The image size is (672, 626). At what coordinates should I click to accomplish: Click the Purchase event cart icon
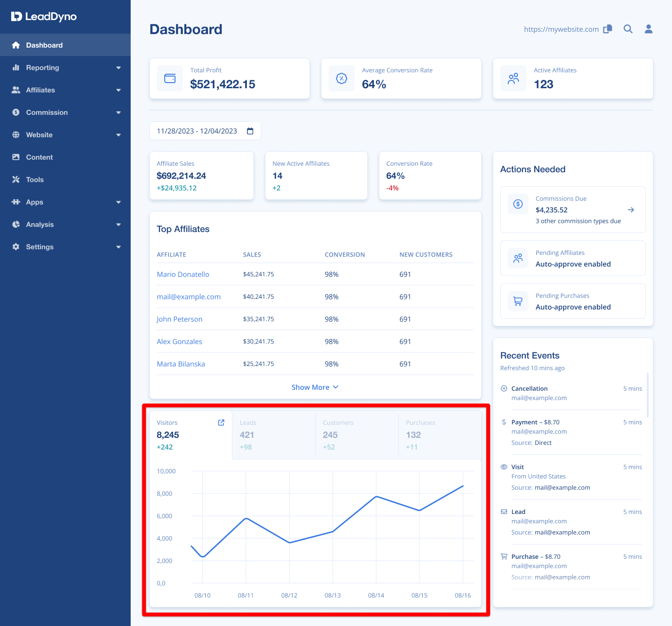[x=504, y=556]
